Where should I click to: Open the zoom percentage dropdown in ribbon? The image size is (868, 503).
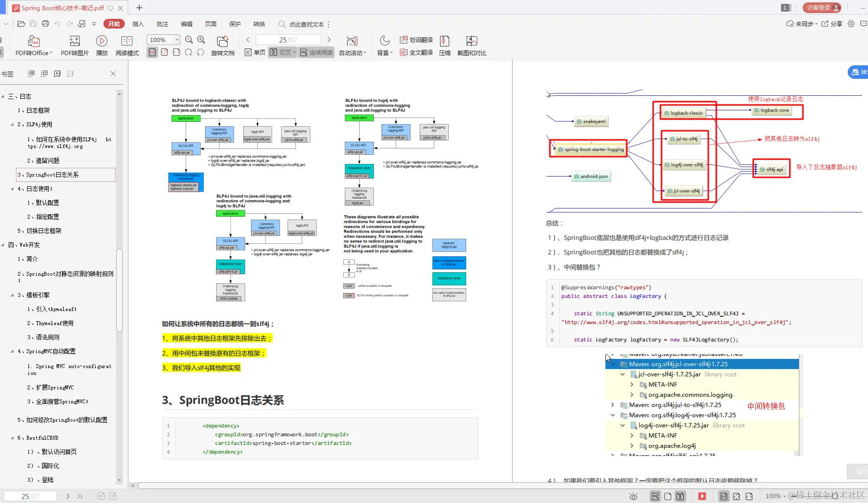[x=177, y=40]
